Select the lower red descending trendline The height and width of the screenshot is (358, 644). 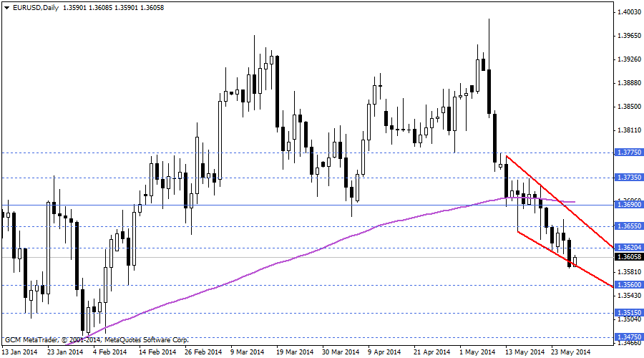[x=565, y=259]
